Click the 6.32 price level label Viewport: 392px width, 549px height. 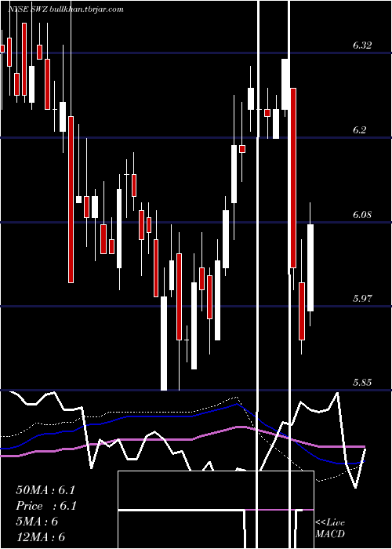pos(362,45)
